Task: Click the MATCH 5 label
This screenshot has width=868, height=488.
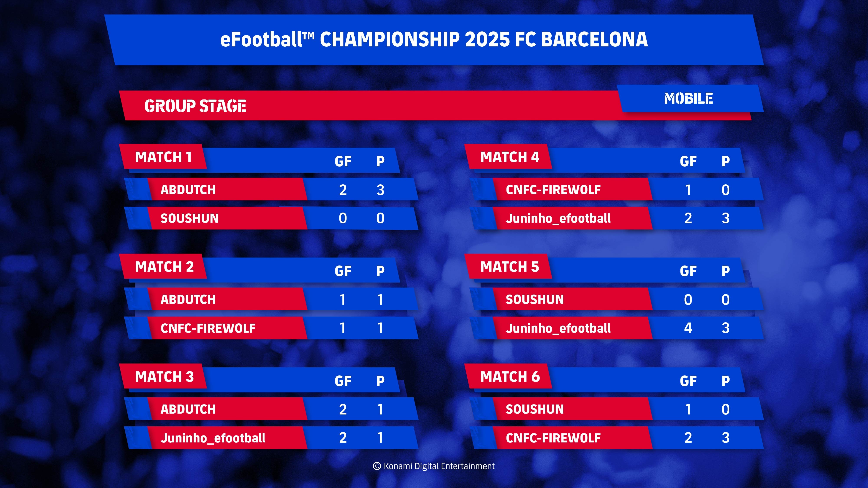Action: tap(510, 267)
